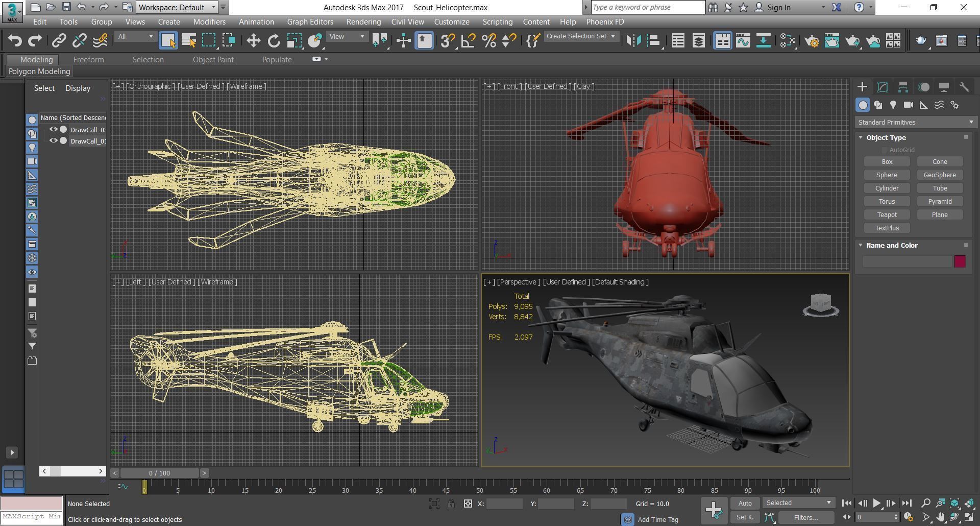Click the Play Animation button
980x526 pixels.
tap(877, 503)
